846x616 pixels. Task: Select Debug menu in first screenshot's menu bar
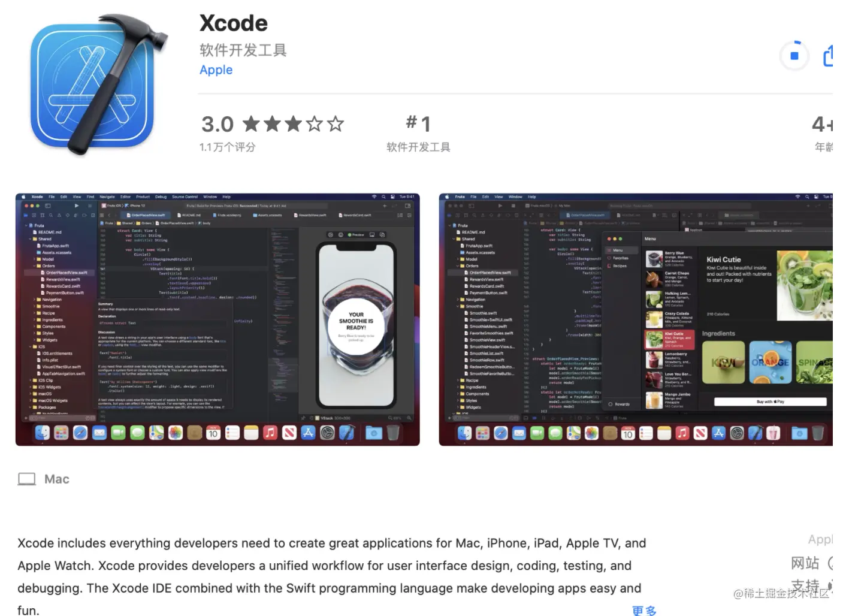161,197
